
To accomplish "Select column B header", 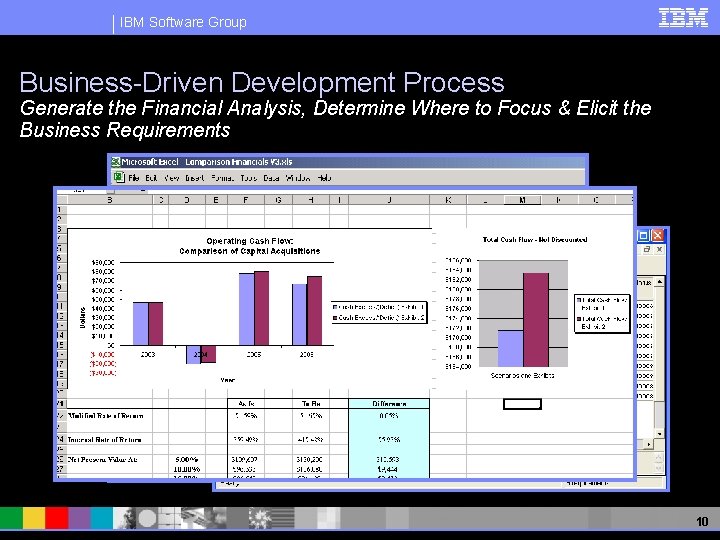I will (110, 200).
